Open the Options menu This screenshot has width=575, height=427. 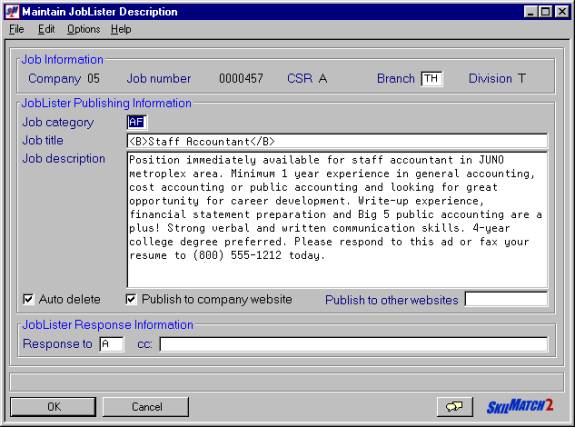pos(84,29)
